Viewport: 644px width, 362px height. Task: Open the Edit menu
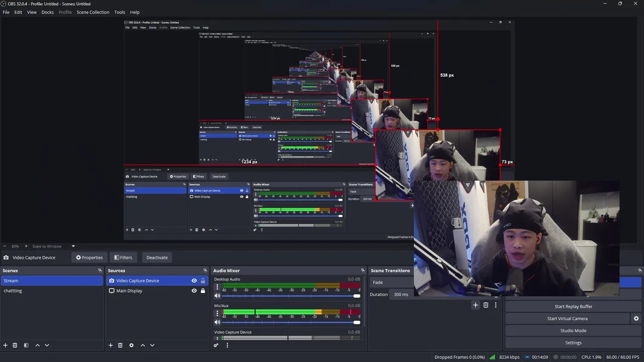(18, 12)
